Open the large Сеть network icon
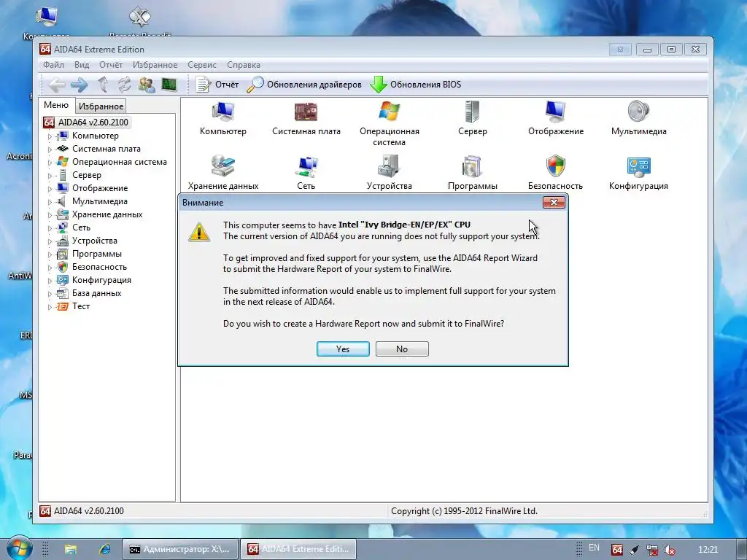747x560 pixels. [306, 173]
